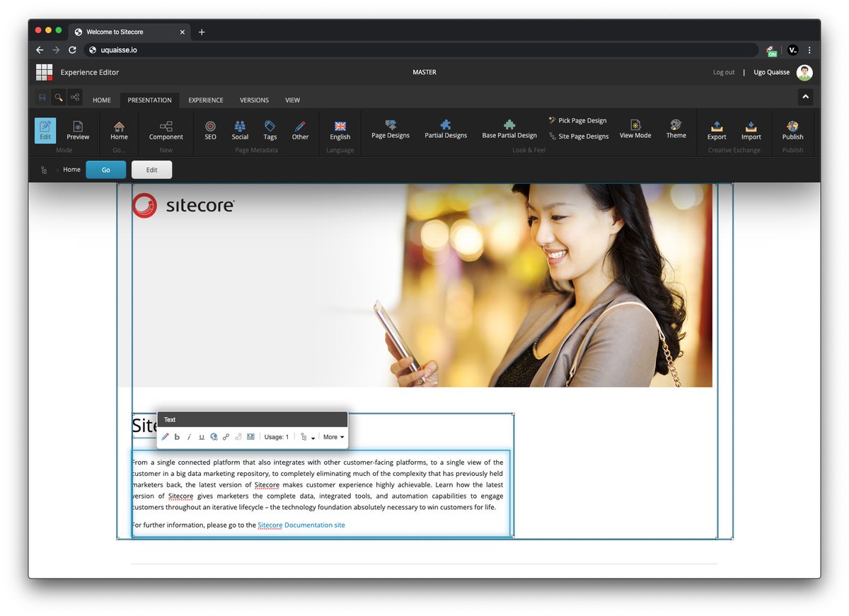Click the Home breadcrumb item

(71, 170)
